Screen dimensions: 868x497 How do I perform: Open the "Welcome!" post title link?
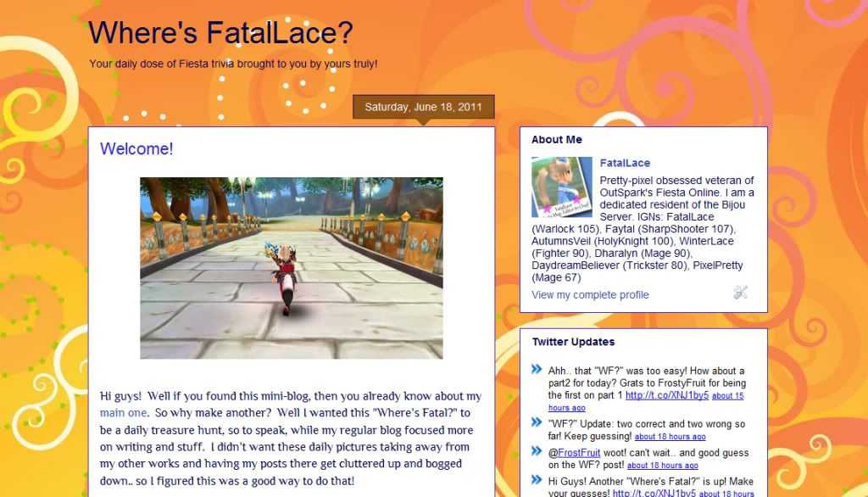click(136, 148)
